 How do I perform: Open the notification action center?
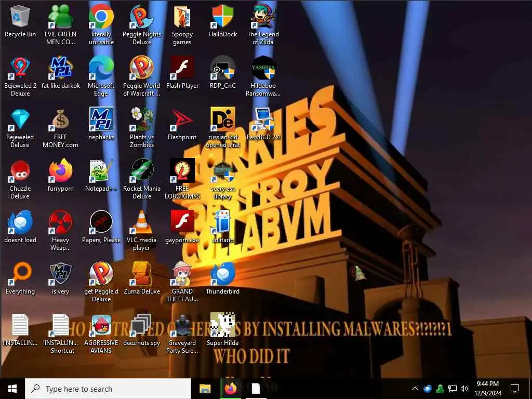pyautogui.click(x=515, y=389)
